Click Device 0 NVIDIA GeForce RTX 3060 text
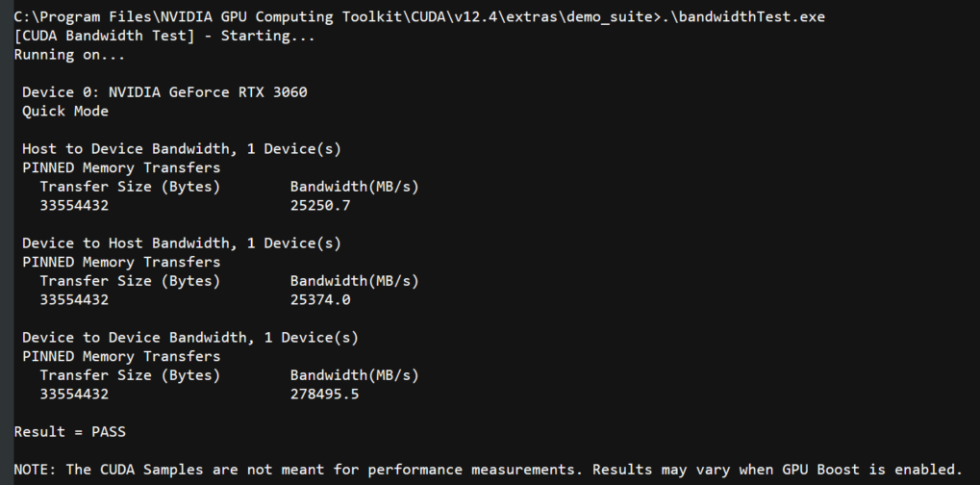980x485 pixels. tap(165, 92)
